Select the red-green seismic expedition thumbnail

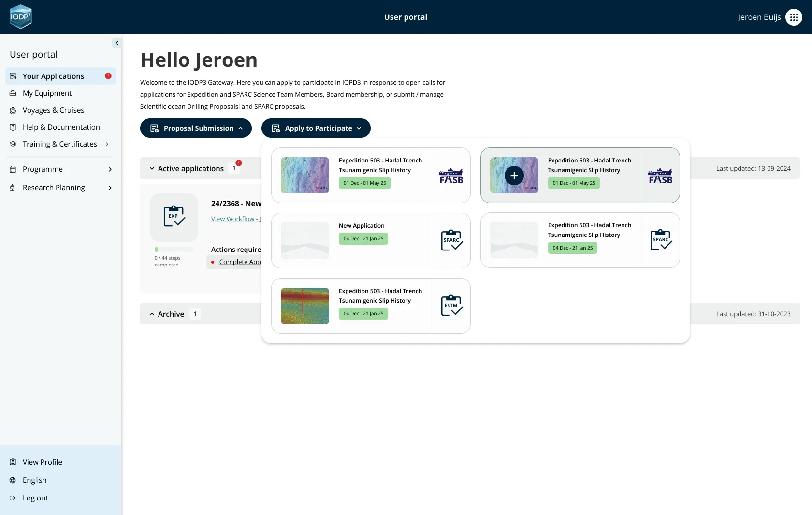coord(305,306)
